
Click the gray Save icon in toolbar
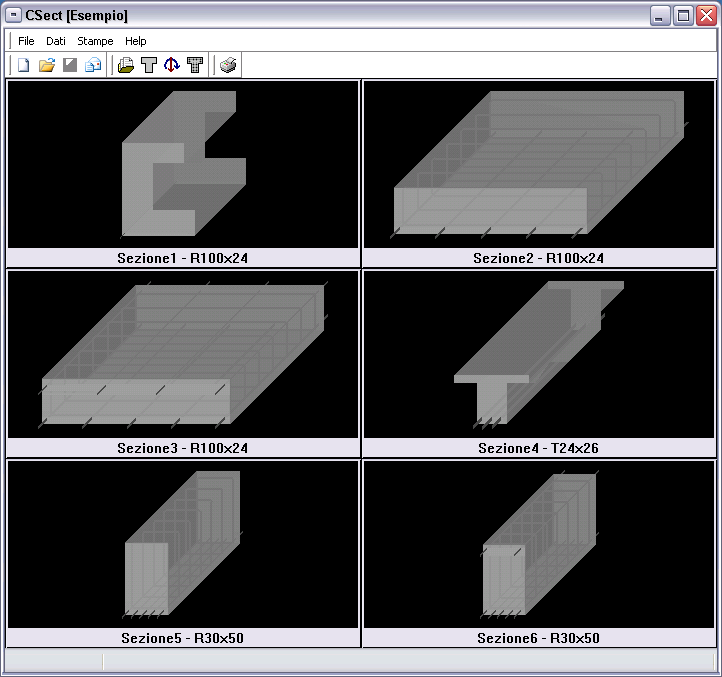point(70,66)
